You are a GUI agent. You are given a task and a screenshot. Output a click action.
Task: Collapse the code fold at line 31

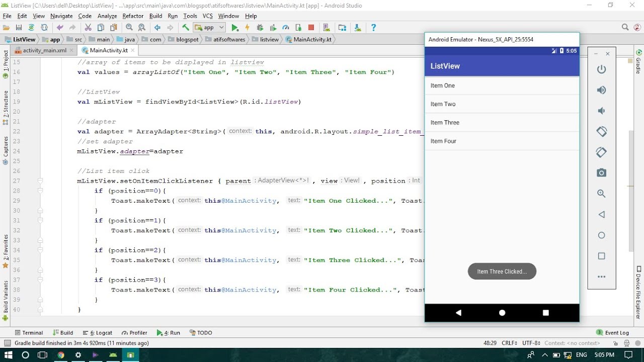click(40, 220)
